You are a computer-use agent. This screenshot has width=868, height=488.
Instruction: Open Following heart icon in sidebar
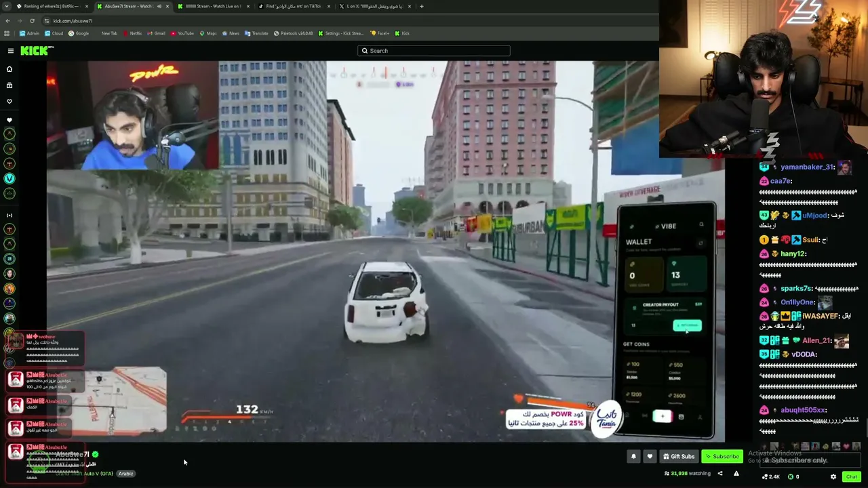point(9,102)
